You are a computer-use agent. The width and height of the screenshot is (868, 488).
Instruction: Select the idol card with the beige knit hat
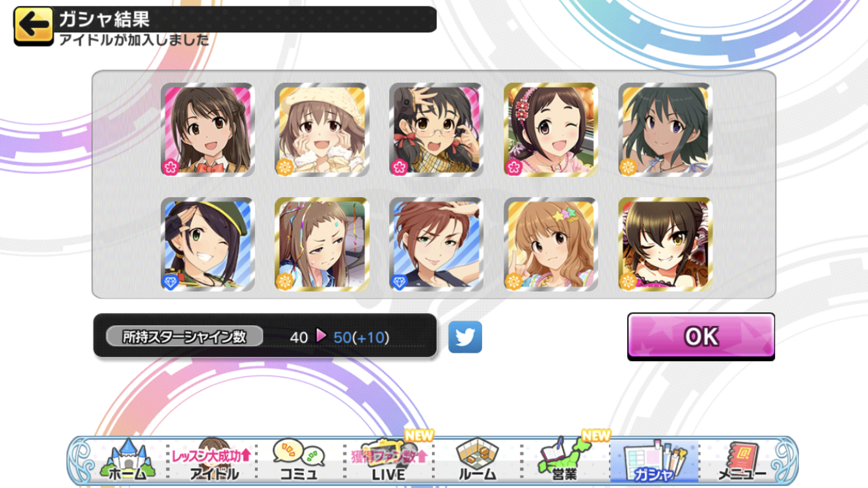(322, 129)
